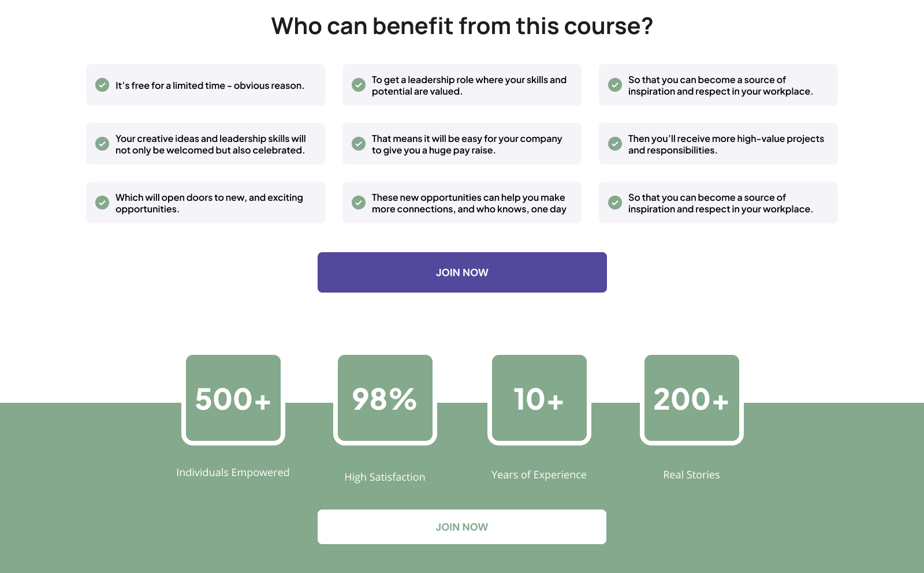Viewport: 924px width, 573px height.
Task: Click the High Satisfaction label
Action: 385,477
